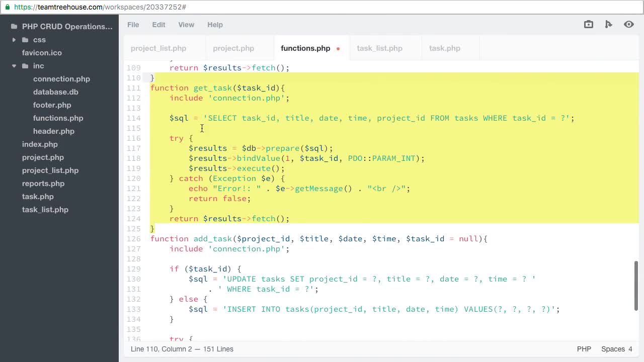
Task: Open header.php in the sidebar
Action: pos(53,131)
